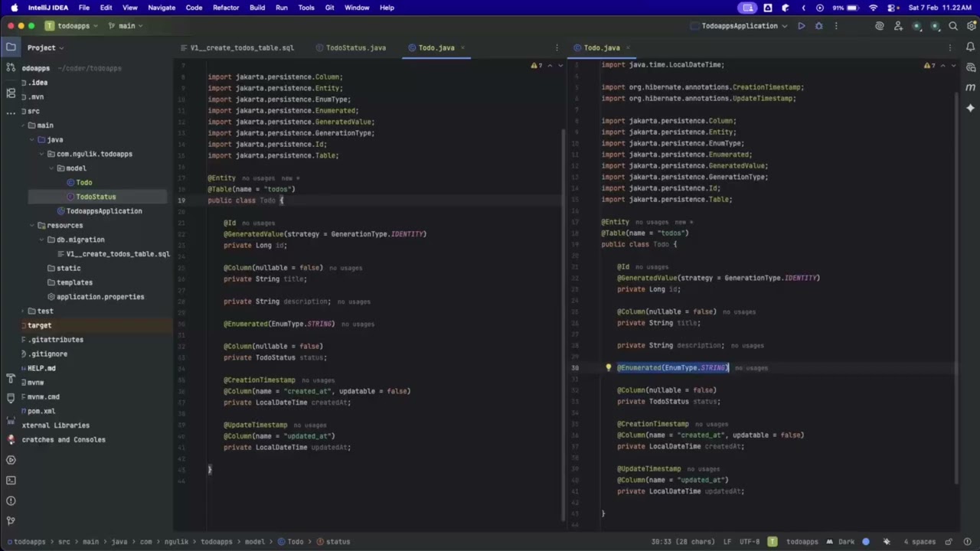Open the Terminal tool window
The image size is (980, 551).
(x=11, y=481)
